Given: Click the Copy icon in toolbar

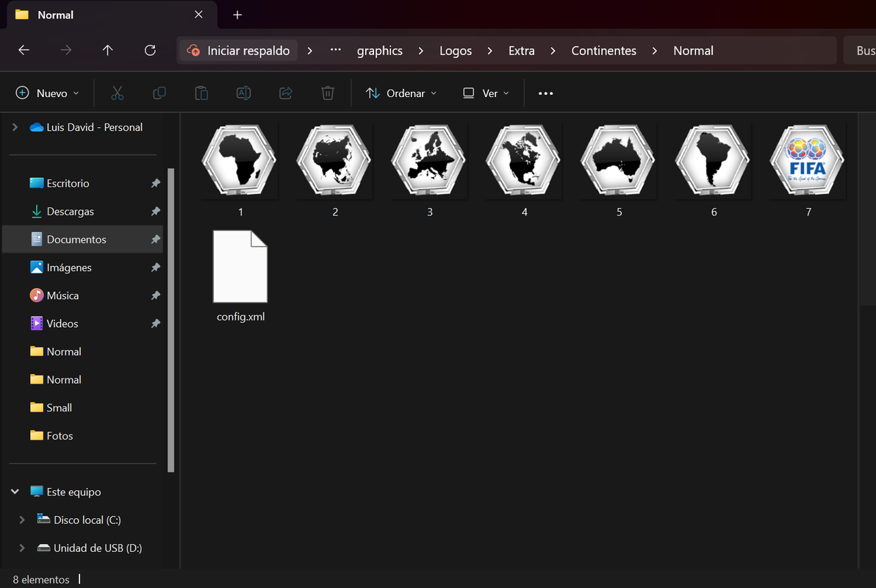Looking at the screenshot, I should coord(159,93).
